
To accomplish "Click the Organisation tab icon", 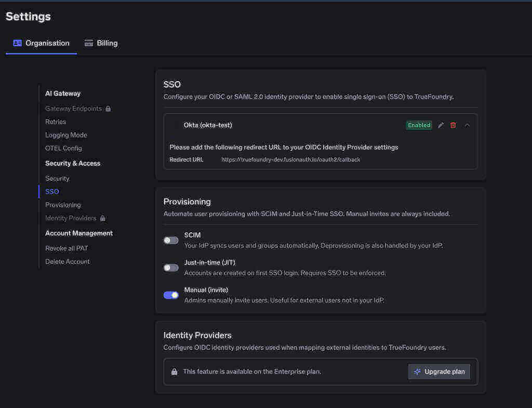I will (17, 43).
